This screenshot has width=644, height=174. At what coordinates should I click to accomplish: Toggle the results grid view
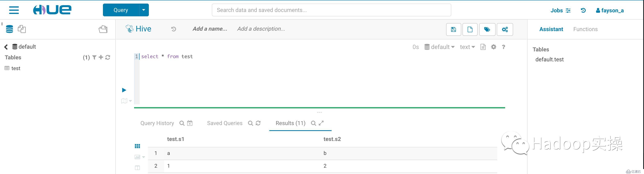(x=137, y=146)
